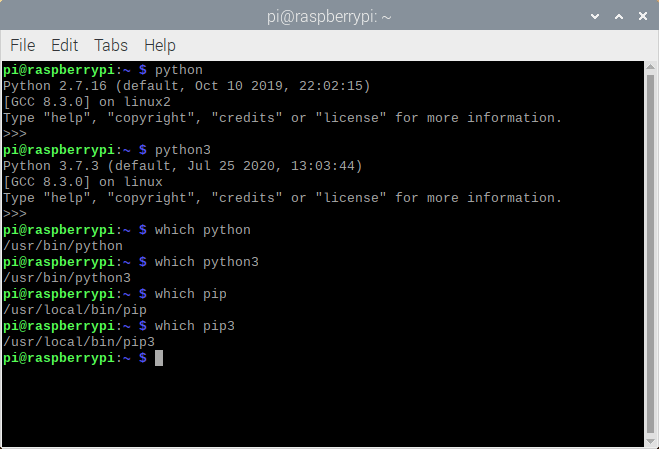Click the "which python" command text
This screenshot has width=659, height=449.
pos(203,230)
